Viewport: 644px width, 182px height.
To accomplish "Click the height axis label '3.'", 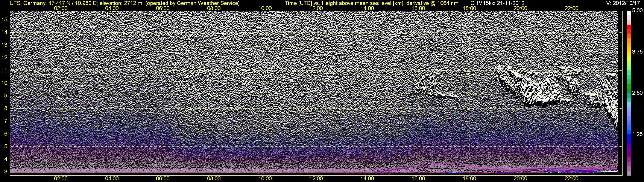I will click(6, 172).
